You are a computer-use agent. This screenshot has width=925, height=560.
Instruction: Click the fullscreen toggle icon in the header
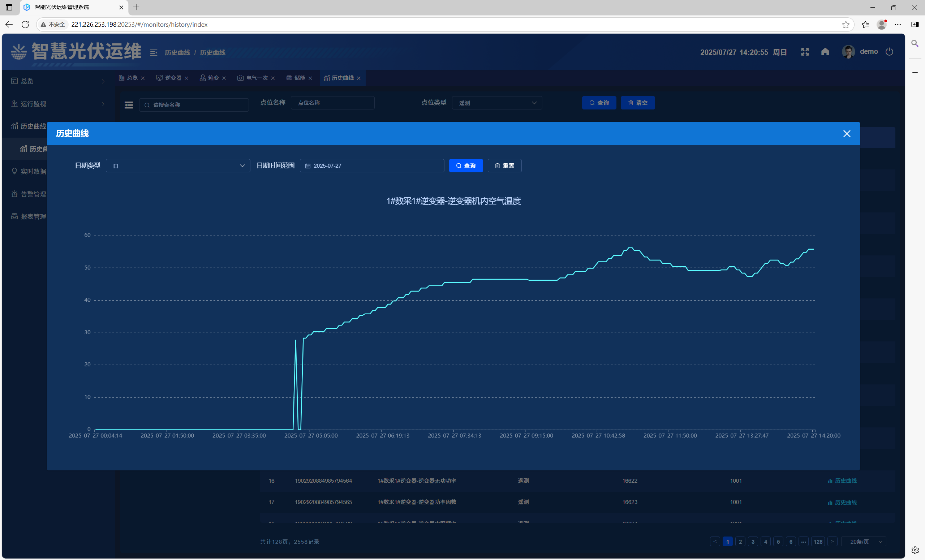click(x=804, y=52)
